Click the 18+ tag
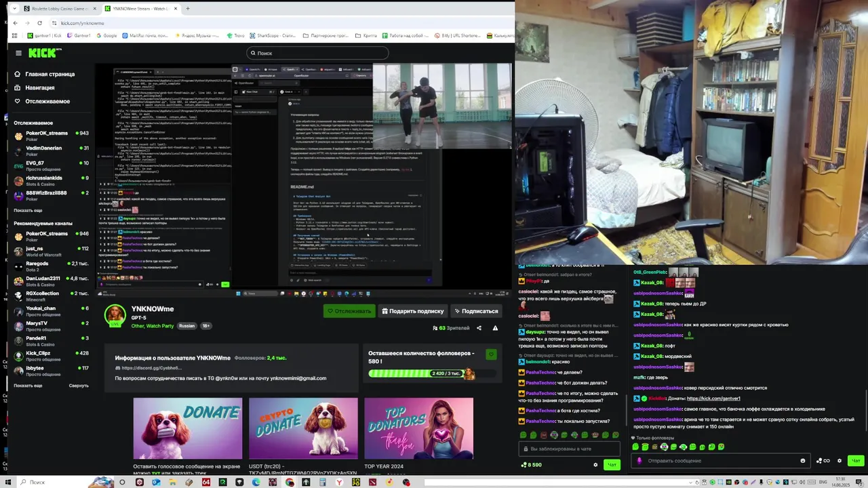The height and width of the screenshot is (488, 868). pyautogui.click(x=205, y=326)
